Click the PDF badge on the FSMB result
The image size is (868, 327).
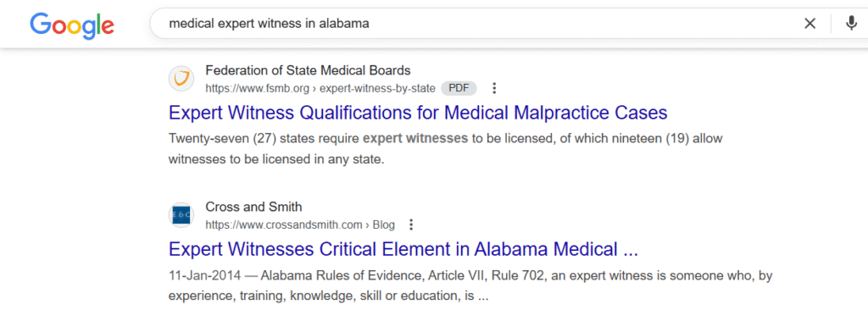[x=459, y=88]
